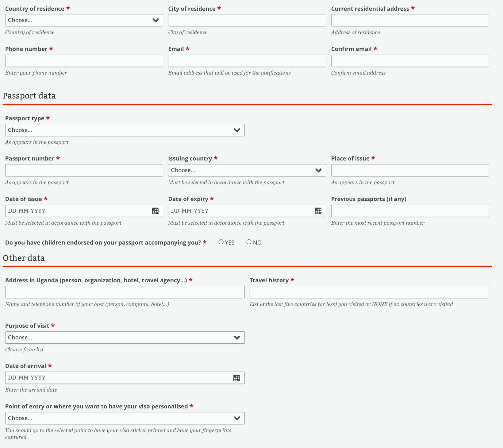Click 'Enter the most recent passport number' hint
503x448 pixels.
pos(378,223)
